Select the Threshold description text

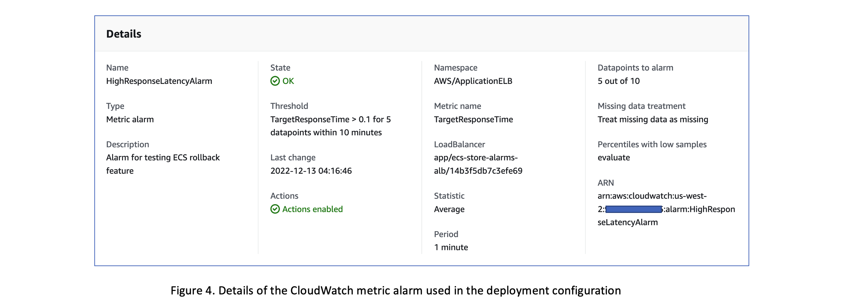coord(331,126)
